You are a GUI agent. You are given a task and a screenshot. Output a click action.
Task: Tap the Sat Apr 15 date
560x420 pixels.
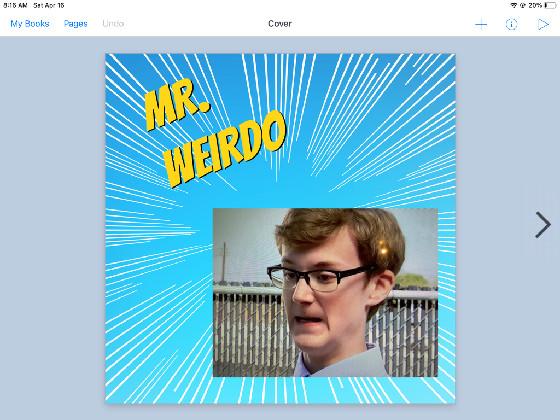[x=49, y=5]
